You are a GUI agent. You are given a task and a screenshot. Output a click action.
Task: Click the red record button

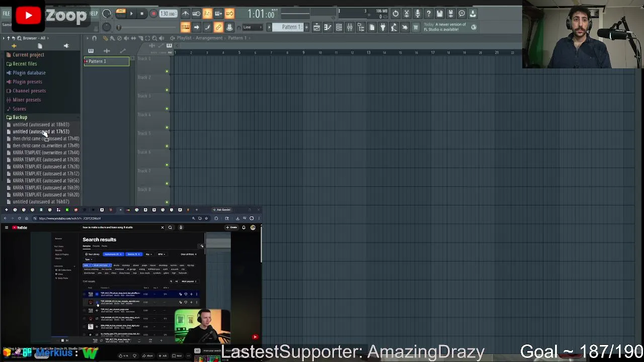(x=153, y=14)
